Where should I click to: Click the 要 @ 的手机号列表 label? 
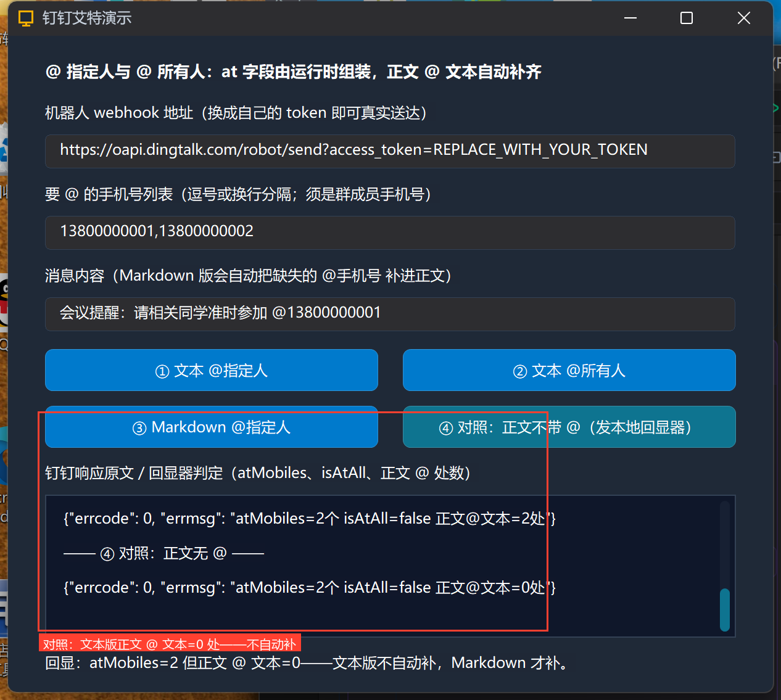tap(238, 194)
